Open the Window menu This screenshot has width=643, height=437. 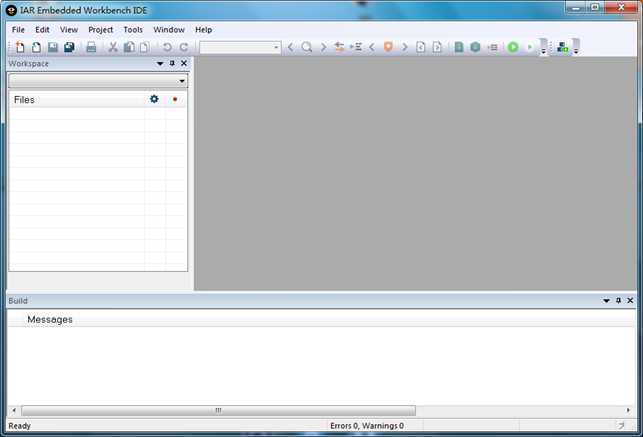coord(169,30)
